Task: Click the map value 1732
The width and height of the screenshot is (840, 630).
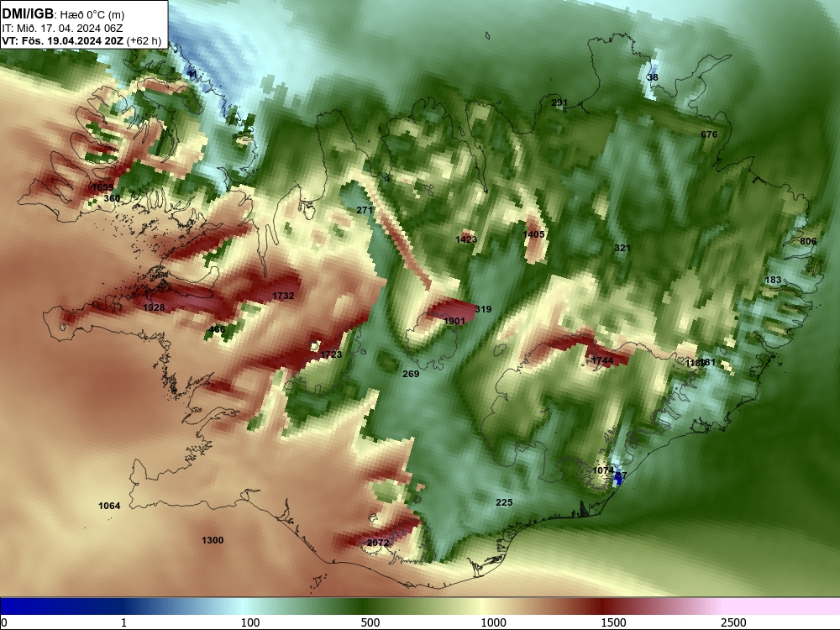Action: (283, 296)
